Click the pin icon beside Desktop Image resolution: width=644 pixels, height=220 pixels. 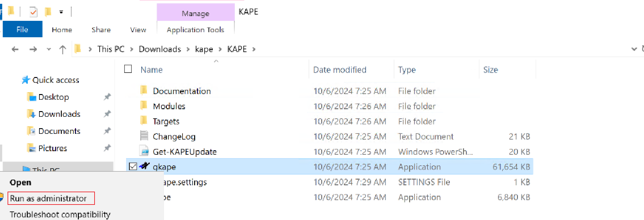tap(107, 97)
